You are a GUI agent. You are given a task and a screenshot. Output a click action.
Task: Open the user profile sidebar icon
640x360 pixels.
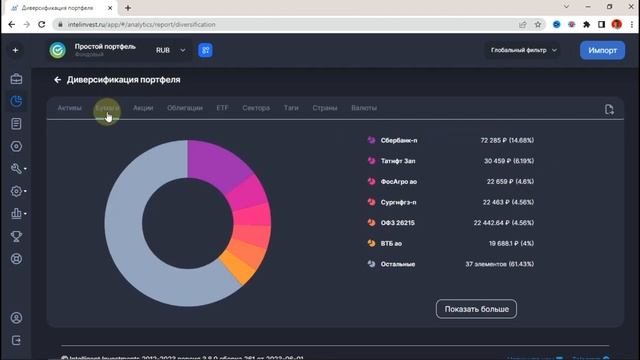tap(16, 318)
